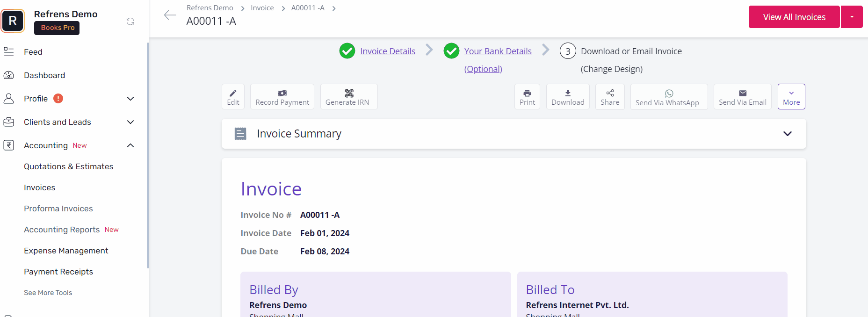This screenshot has width=868, height=317.
Task: Click (Change Design) text
Action: click(612, 69)
